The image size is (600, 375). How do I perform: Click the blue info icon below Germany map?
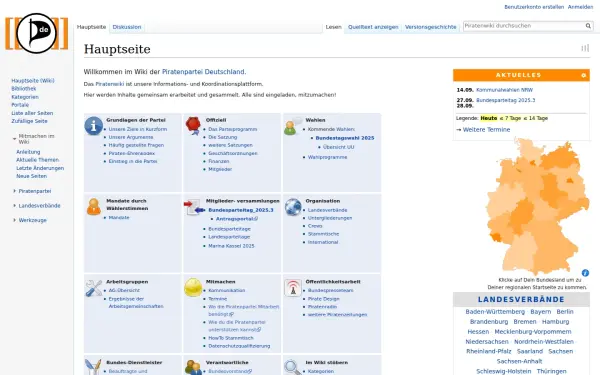pyautogui.click(x=585, y=273)
